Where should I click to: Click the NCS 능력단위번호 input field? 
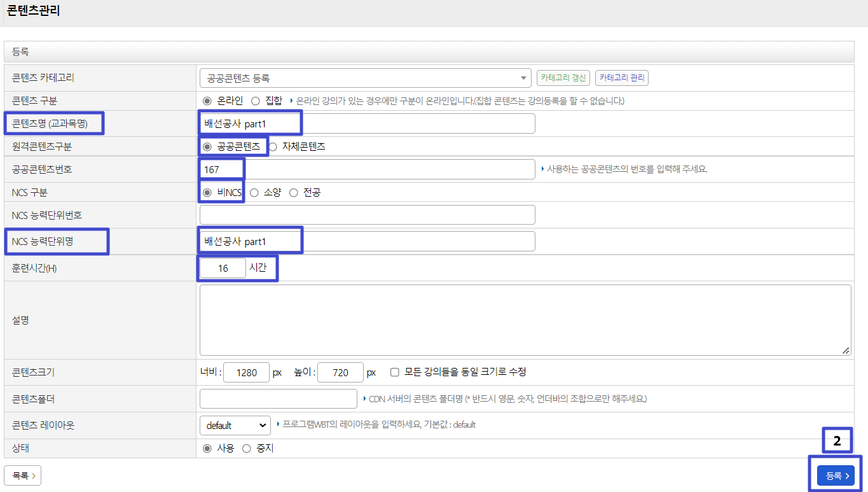point(367,215)
